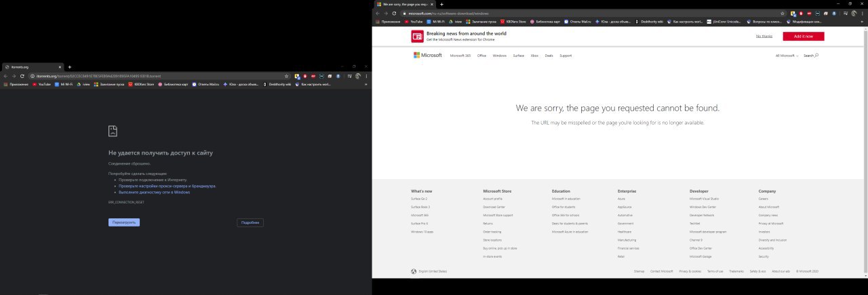Image resolution: width=868 pixels, height=295 pixels.
Task: Dismiss banner with 'No thanks'
Action: [x=764, y=36]
